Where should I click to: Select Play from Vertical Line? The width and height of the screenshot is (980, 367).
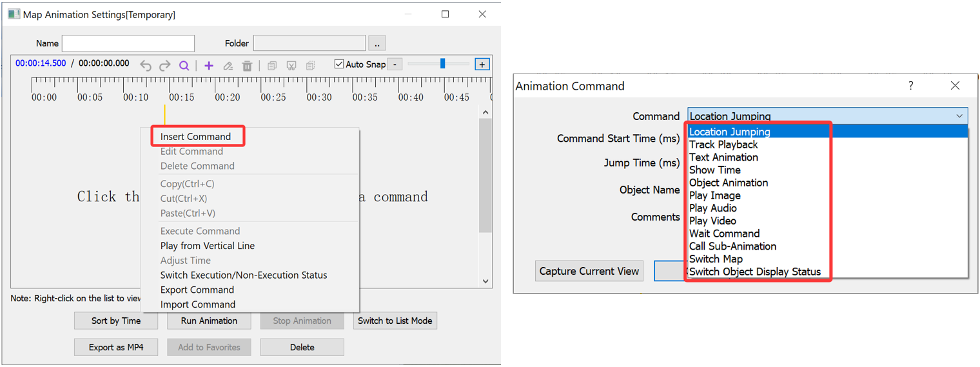[x=208, y=246]
